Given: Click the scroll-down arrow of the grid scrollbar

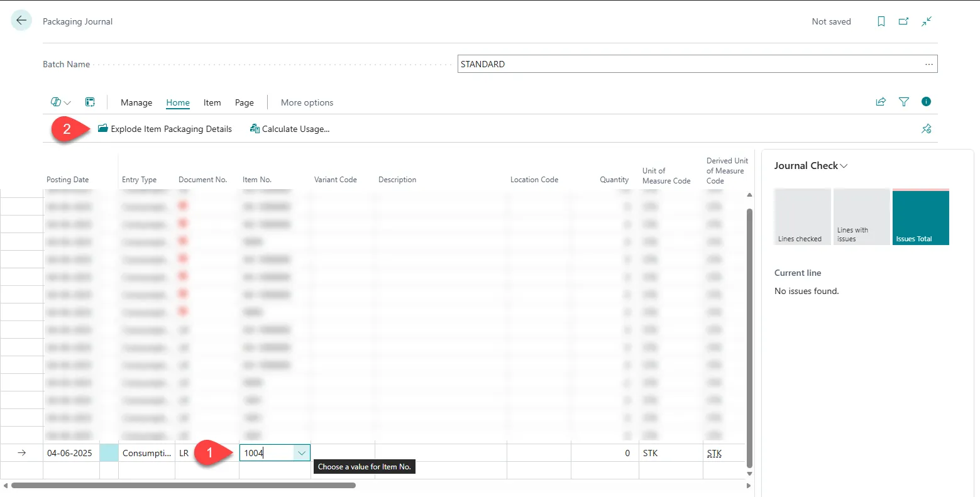Looking at the screenshot, I should coord(749,473).
